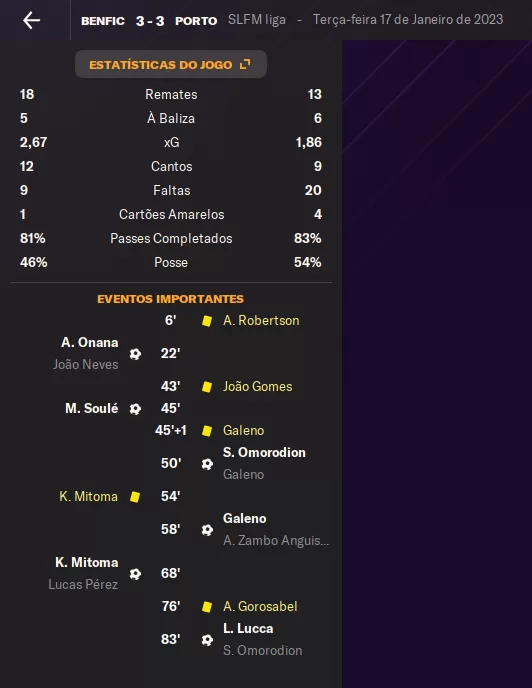The image size is (532, 688).
Task: Open the expand icon beside Estatísticas do Jogo
Action: point(245,64)
